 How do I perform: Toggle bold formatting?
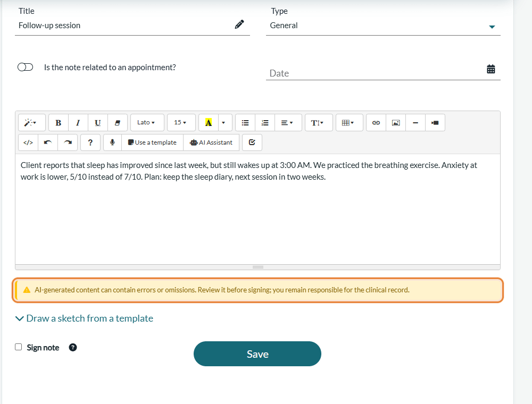[59, 123]
